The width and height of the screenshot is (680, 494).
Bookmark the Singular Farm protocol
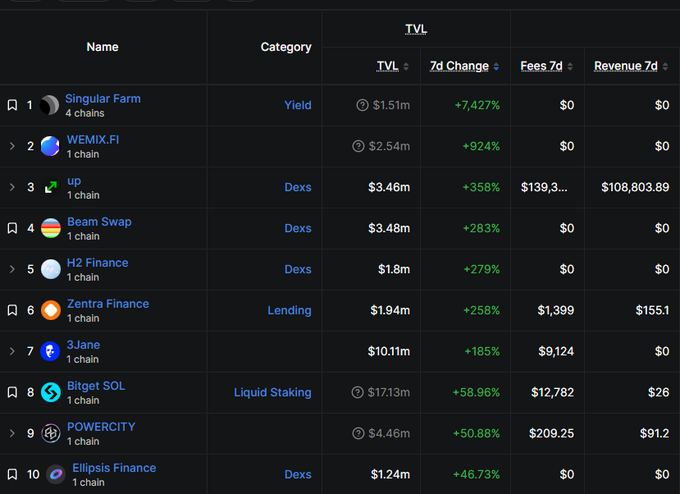pyautogui.click(x=12, y=105)
